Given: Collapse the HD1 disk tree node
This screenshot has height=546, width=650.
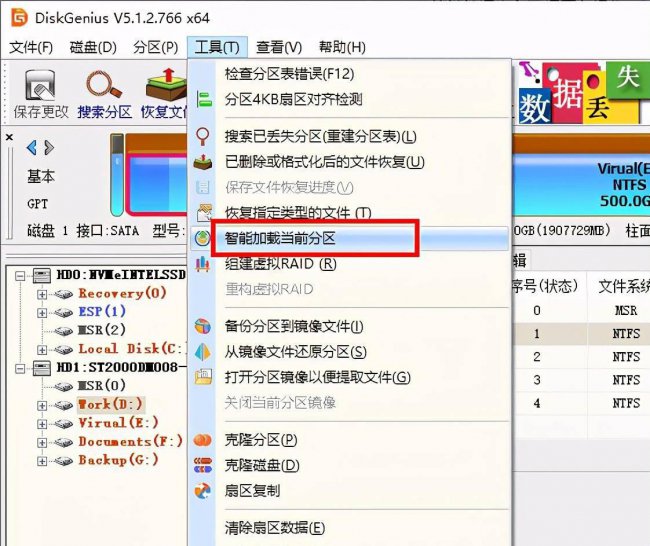Looking at the screenshot, I should pyautogui.click(x=20, y=368).
